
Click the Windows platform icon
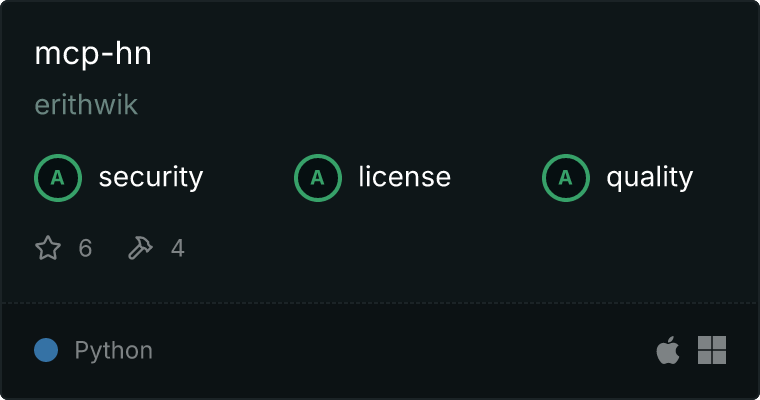712,350
